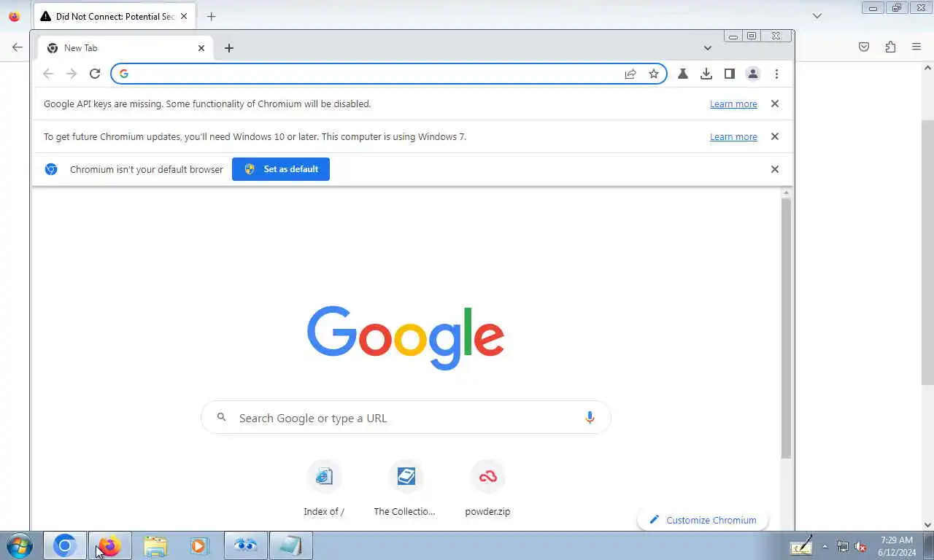This screenshot has width=934, height=560.
Task: Click Chromium's forward arrow button
Action: (x=72, y=74)
